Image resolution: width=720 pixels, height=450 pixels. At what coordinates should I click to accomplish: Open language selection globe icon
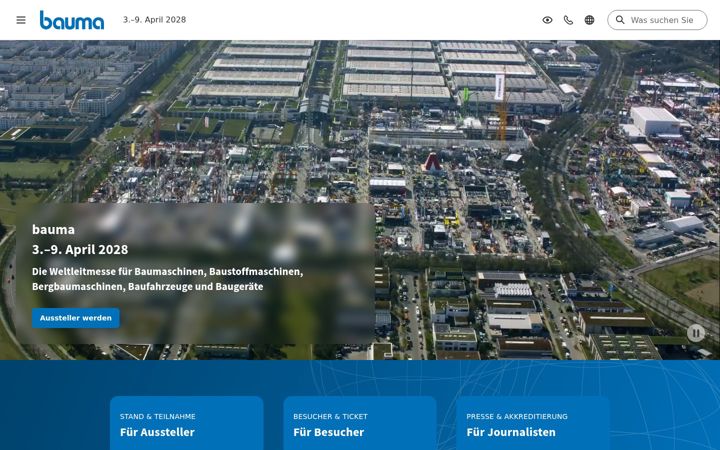coord(589,20)
